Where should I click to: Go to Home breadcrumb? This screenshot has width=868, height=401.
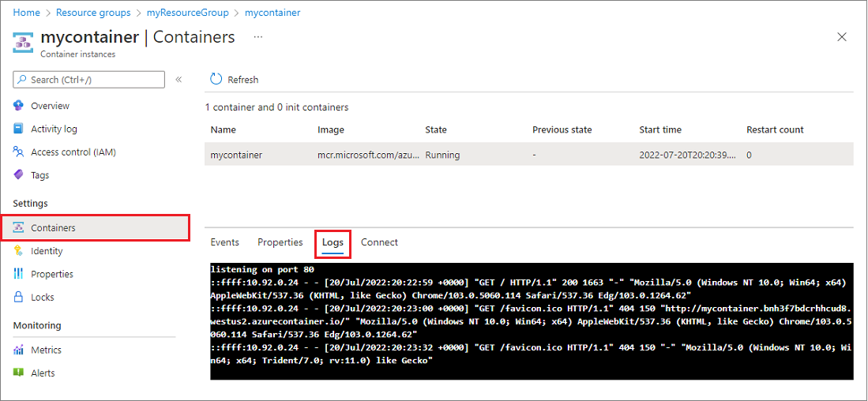click(27, 12)
